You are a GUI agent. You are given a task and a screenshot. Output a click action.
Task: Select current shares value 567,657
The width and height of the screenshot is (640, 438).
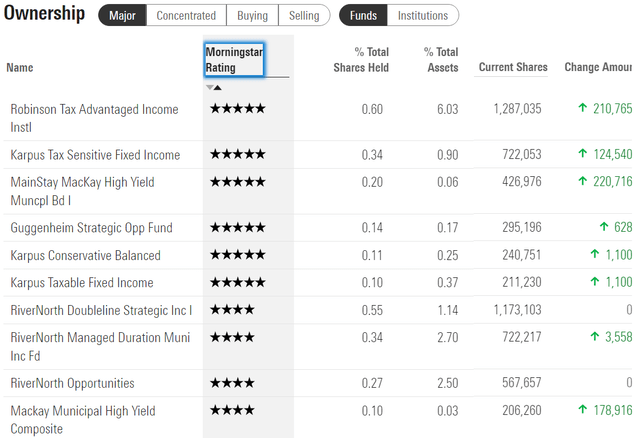[522, 383]
